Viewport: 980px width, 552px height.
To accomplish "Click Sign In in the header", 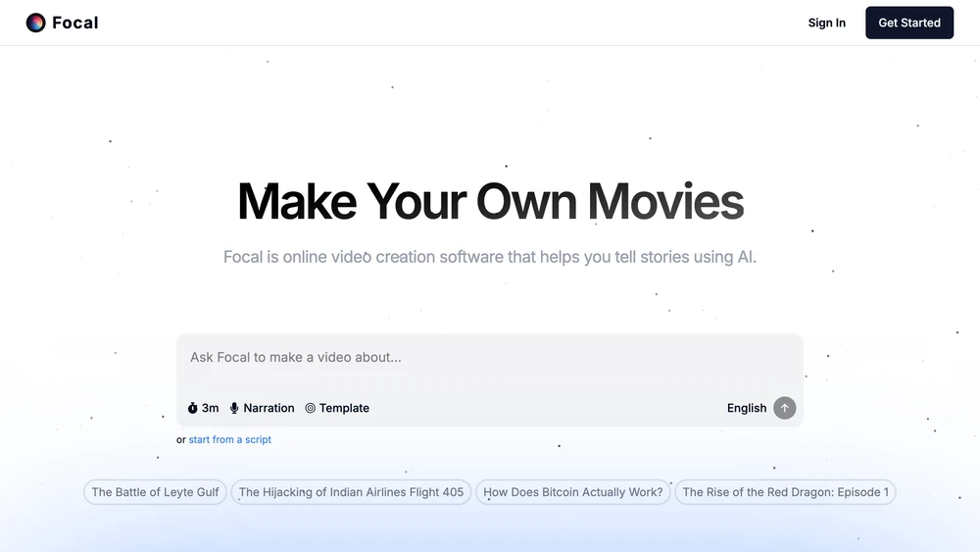I will pyautogui.click(x=826, y=23).
